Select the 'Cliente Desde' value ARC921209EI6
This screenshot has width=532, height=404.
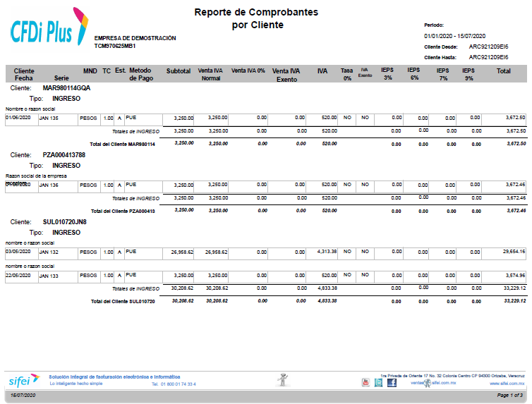click(x=488, y=47)
